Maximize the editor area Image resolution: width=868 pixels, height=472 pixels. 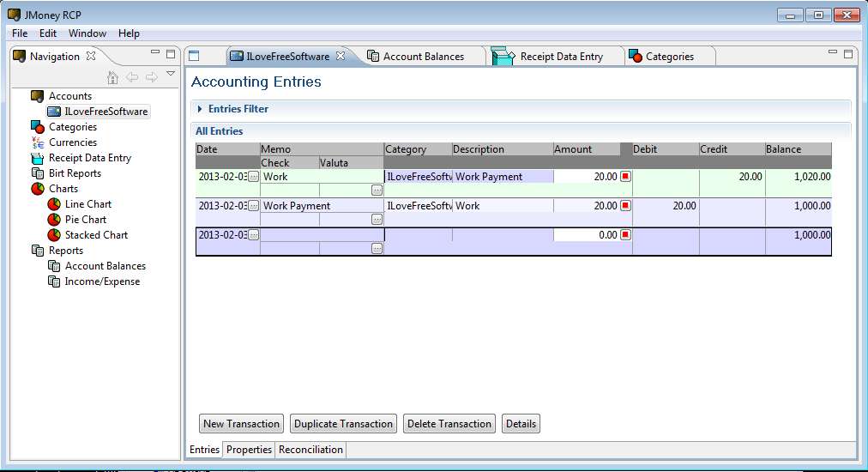point(848,54)
